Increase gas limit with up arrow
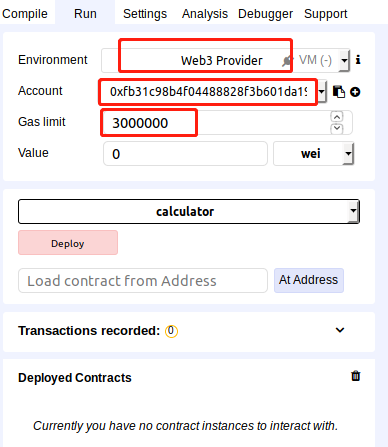Screen dimensions: 388x447 337,117
